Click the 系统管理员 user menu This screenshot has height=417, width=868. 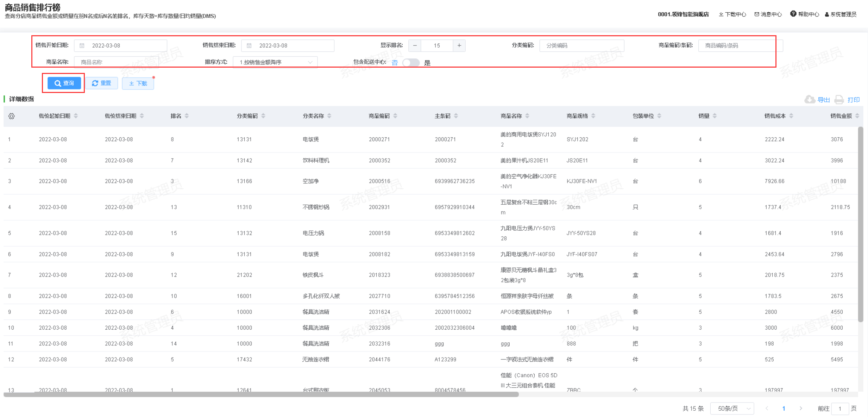pos(841,14)
